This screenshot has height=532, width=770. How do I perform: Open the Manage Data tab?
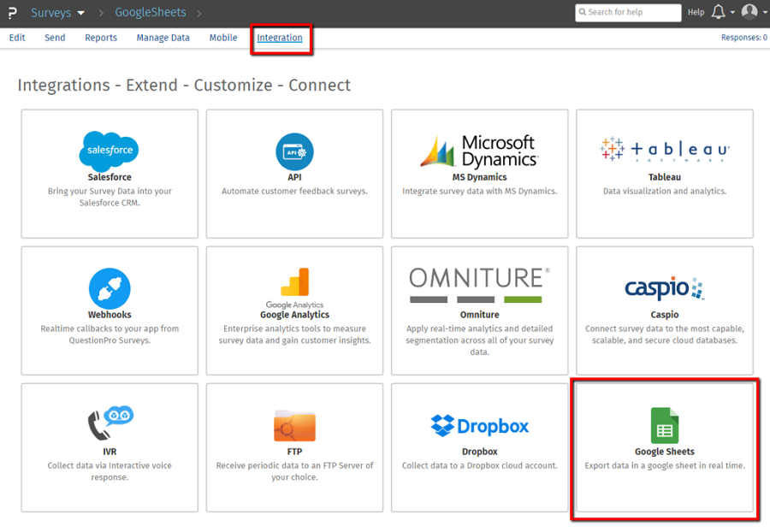tap(163, 38)
